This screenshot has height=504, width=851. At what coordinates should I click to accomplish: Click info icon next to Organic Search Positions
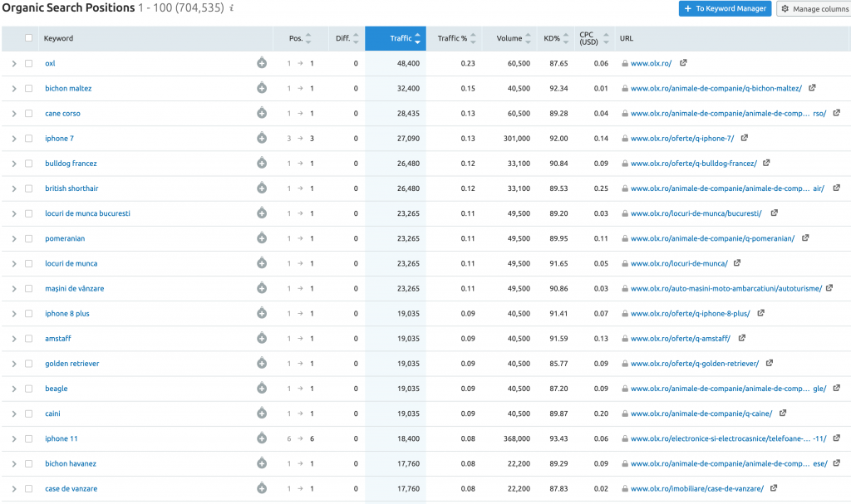click(x=231, y=8)
